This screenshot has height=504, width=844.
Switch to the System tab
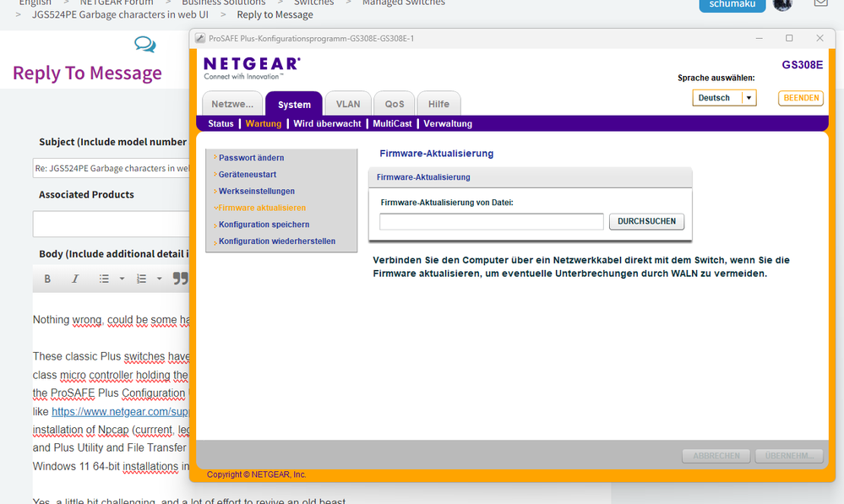click(294, 104)
